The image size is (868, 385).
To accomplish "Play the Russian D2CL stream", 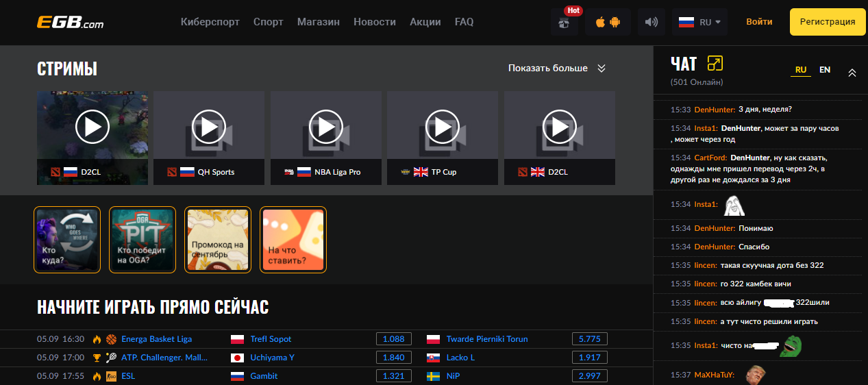I will pos(92,127).
